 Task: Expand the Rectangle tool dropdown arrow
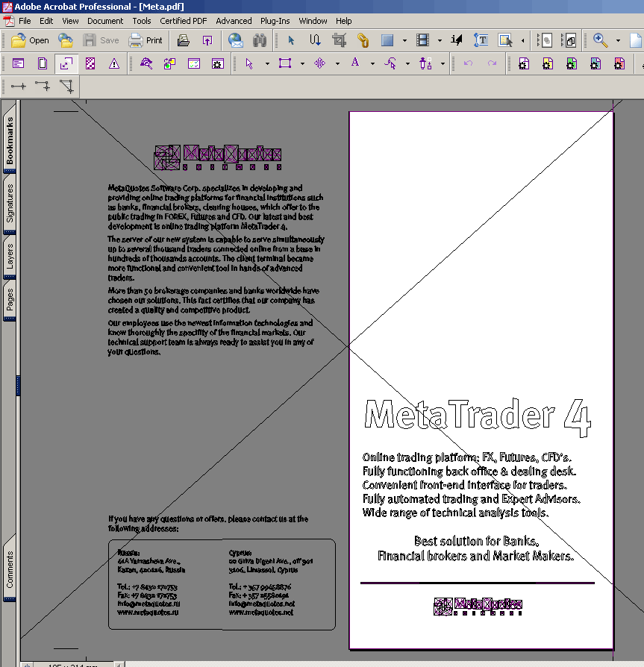[x=302, y=64]
